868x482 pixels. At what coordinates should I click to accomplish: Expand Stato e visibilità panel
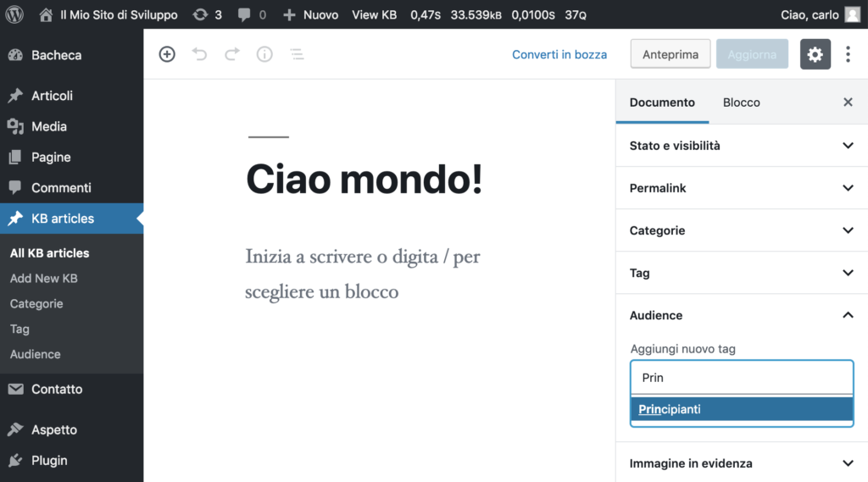coord(742,146)
